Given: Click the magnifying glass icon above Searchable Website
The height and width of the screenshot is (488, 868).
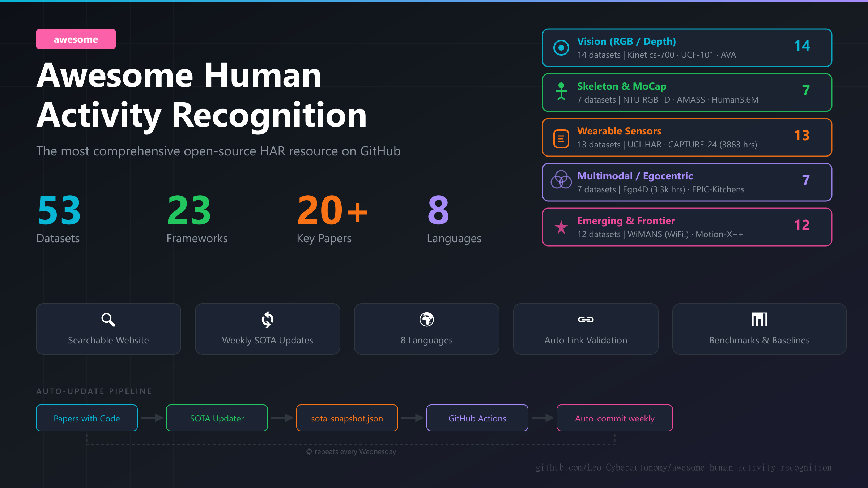Looking at the screenshot, I should 108,320.
